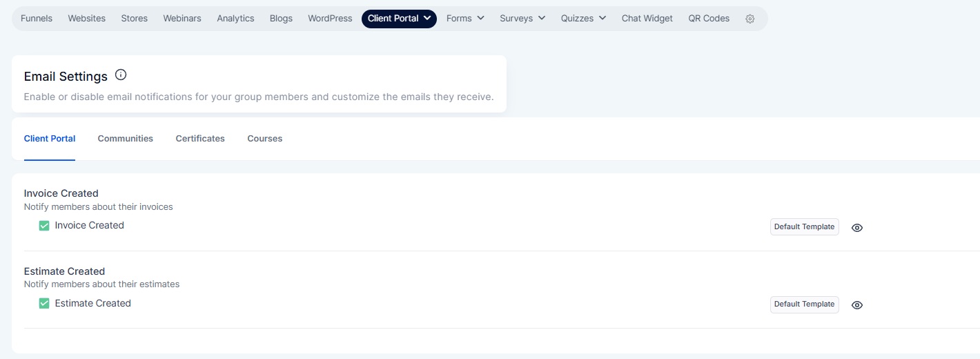Preview Estimate Created email with eye icon
The height and width of the screenshot is (359, 980).
coord(857,304)
